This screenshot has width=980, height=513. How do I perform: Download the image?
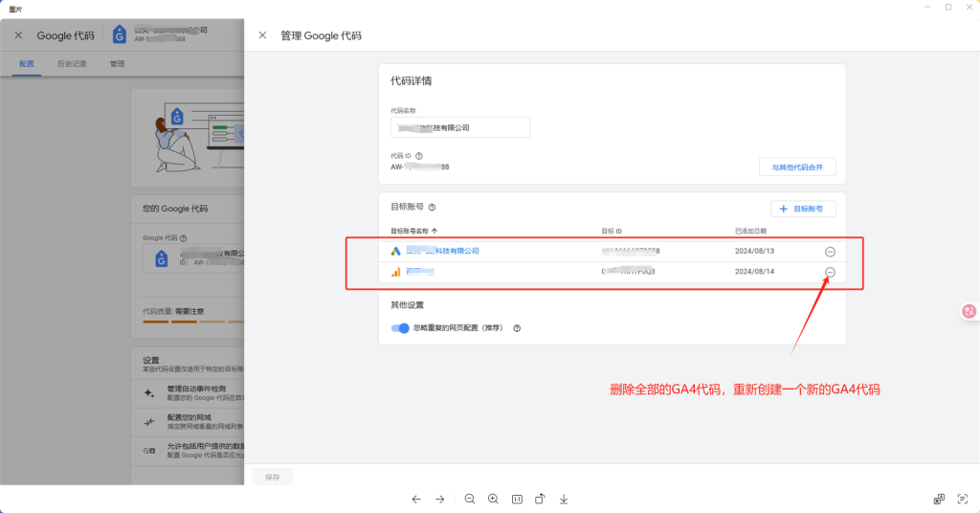564,500
